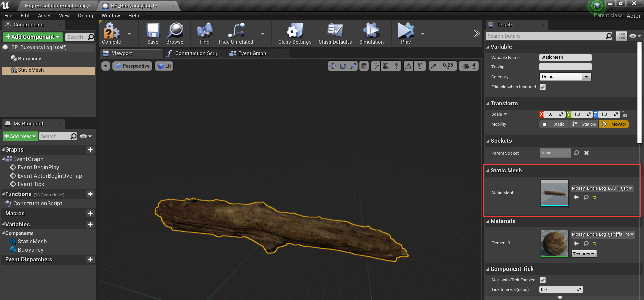
Task: Toggle rotation snapping
Action: click(408, 66)
